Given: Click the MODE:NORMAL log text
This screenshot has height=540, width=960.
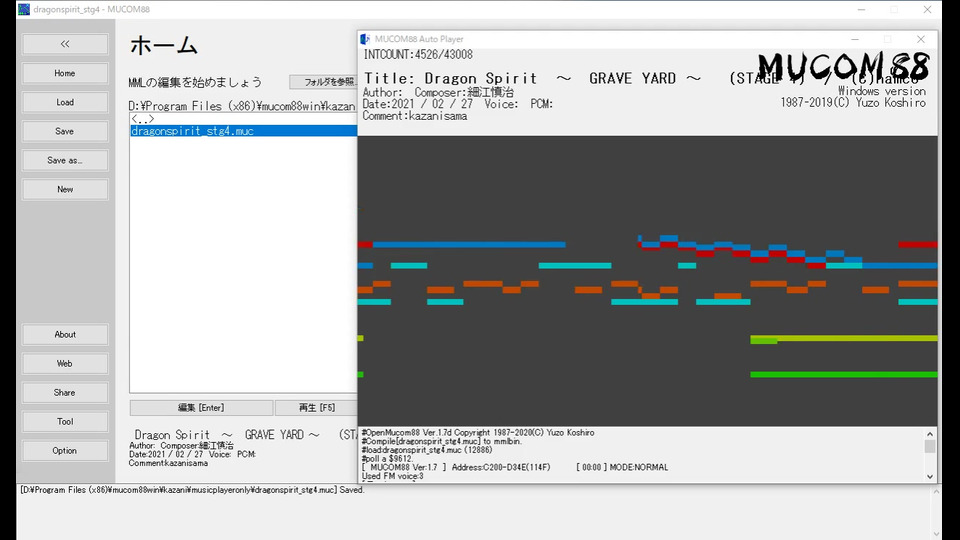Looking at the screenshot, I should pos(639,467).
